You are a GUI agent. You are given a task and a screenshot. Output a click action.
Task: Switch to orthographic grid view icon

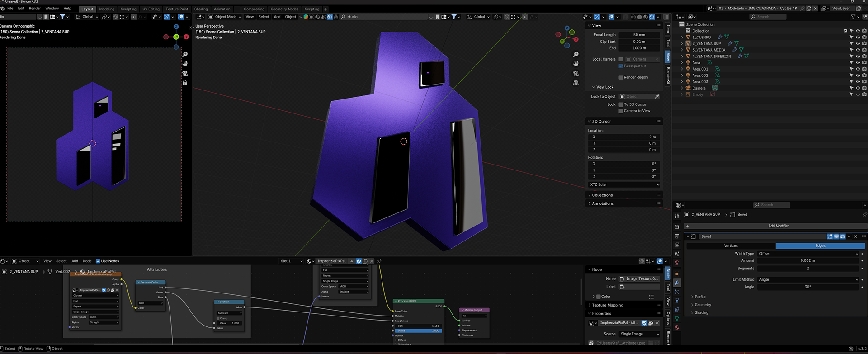pyautogui.click(x=576, y=83)
